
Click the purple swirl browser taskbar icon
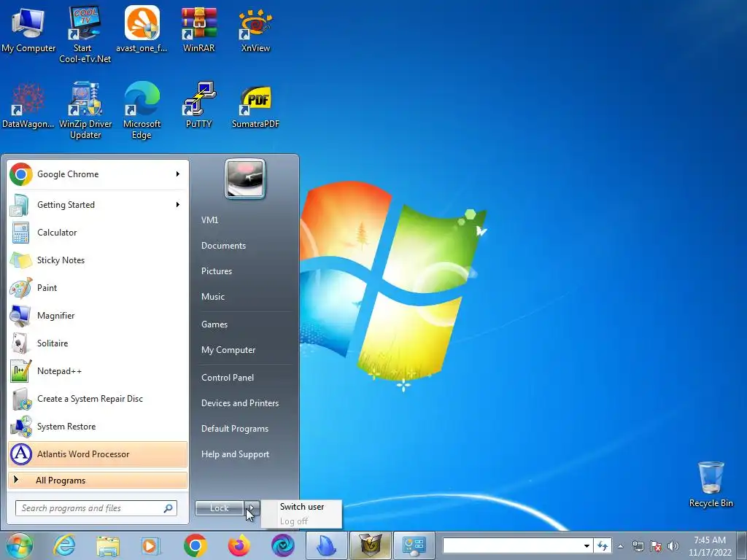pyautogui.click(x=283, y=545)
